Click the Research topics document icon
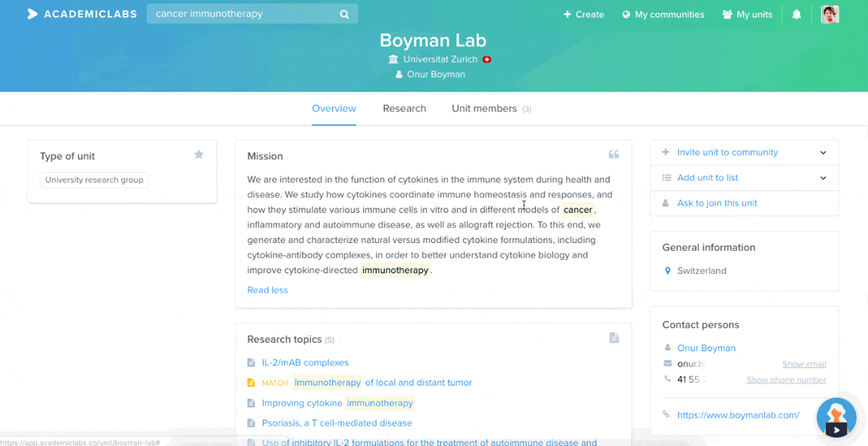The image size is (868, 446). click(x=613, y=338)
